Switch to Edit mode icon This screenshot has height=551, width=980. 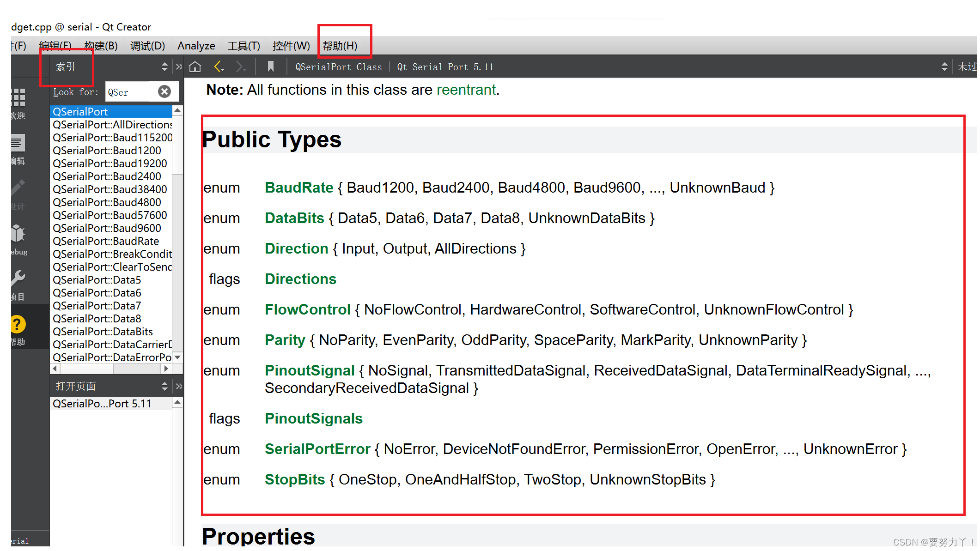[18, 143]
